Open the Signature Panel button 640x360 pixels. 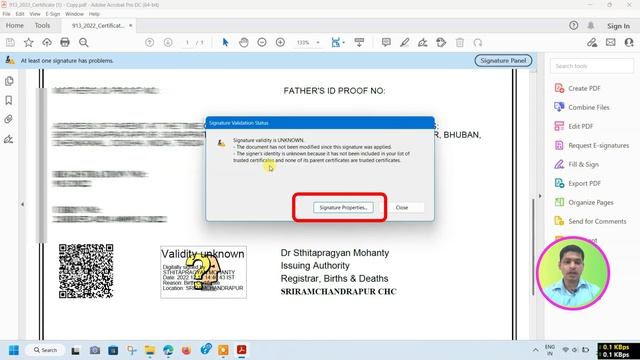503,60
